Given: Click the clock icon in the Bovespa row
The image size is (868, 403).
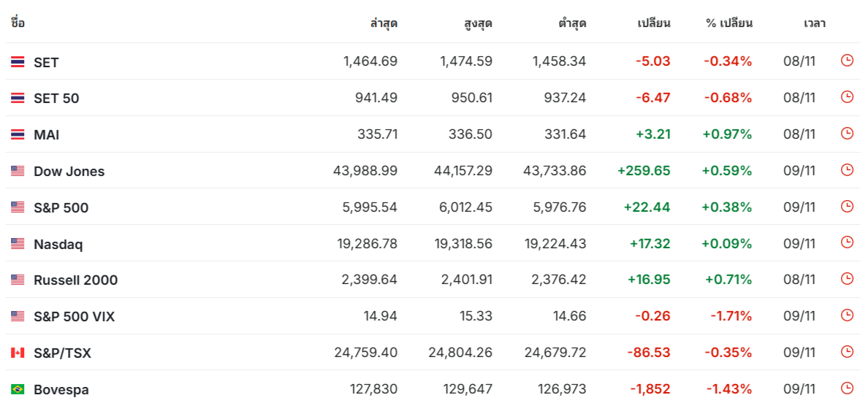Looking at the screenshot, I should (x=847, y=388).
